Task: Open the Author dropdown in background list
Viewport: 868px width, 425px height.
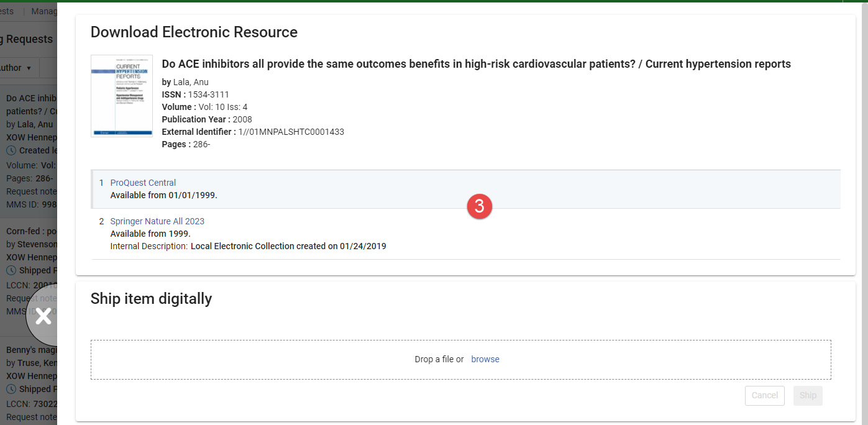Action: coord(19,68)
